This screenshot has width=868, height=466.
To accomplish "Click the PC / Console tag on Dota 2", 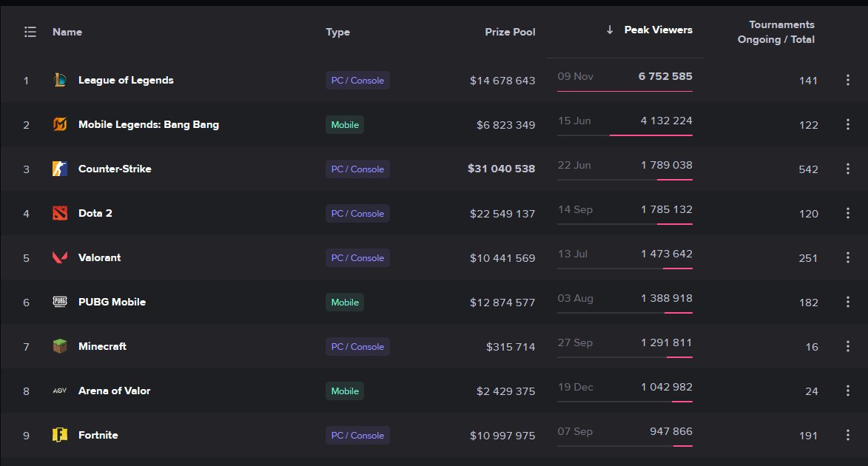I will 357,213.
